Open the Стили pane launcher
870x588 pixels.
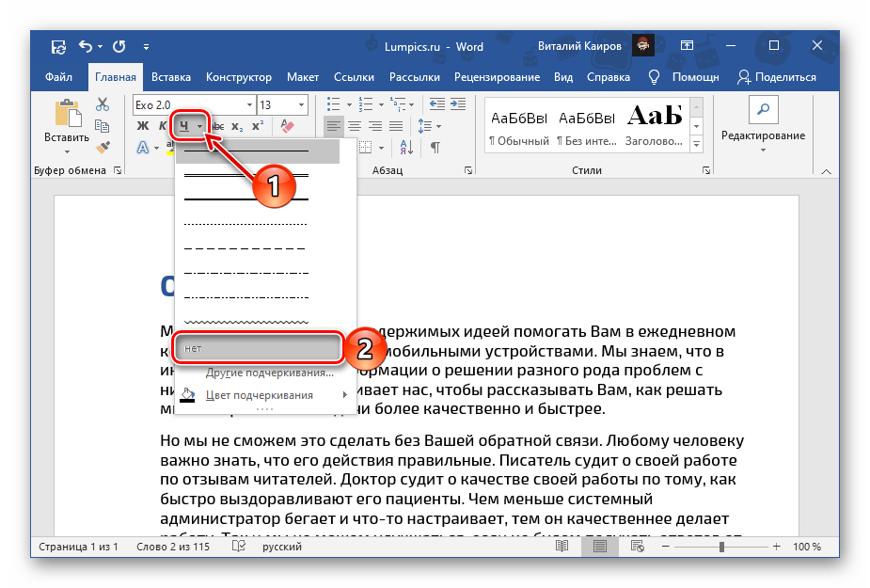pyautogui.click(x=705, y=170)
